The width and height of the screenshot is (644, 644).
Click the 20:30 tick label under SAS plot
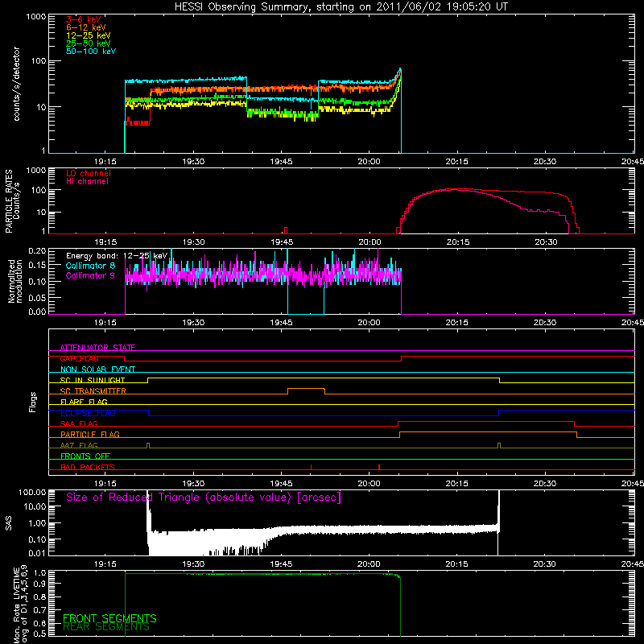point(545,564)
